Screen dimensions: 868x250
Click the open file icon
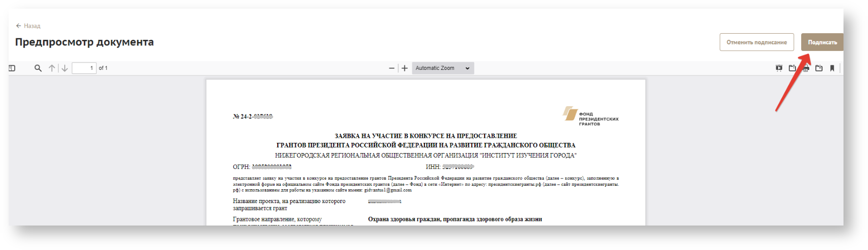coord(792,68)
